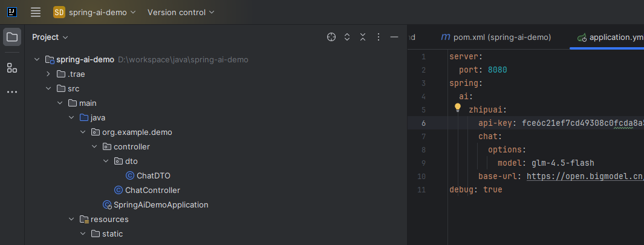644x245 pixels.
Task: Collapse the controller package node
Action: (x=94, y=147)
